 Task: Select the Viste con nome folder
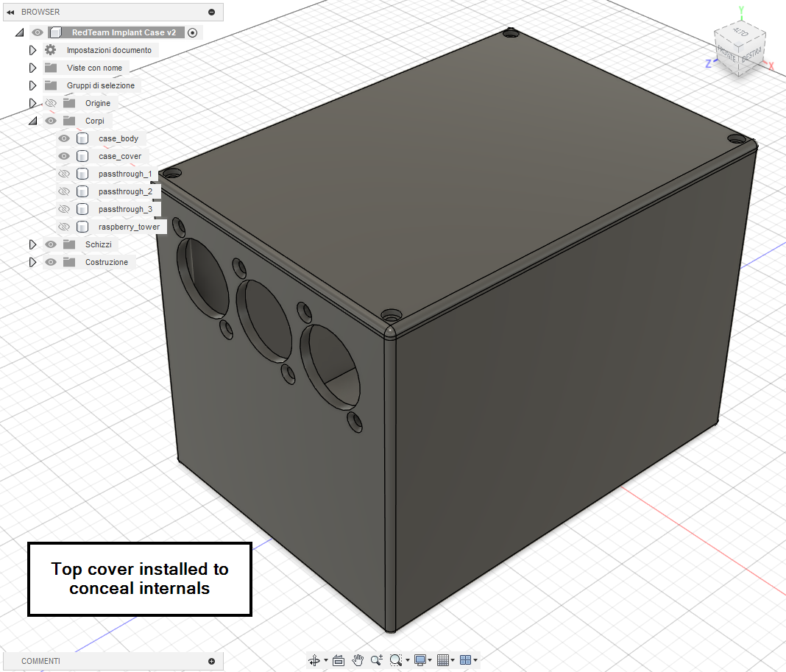[94, 68]
